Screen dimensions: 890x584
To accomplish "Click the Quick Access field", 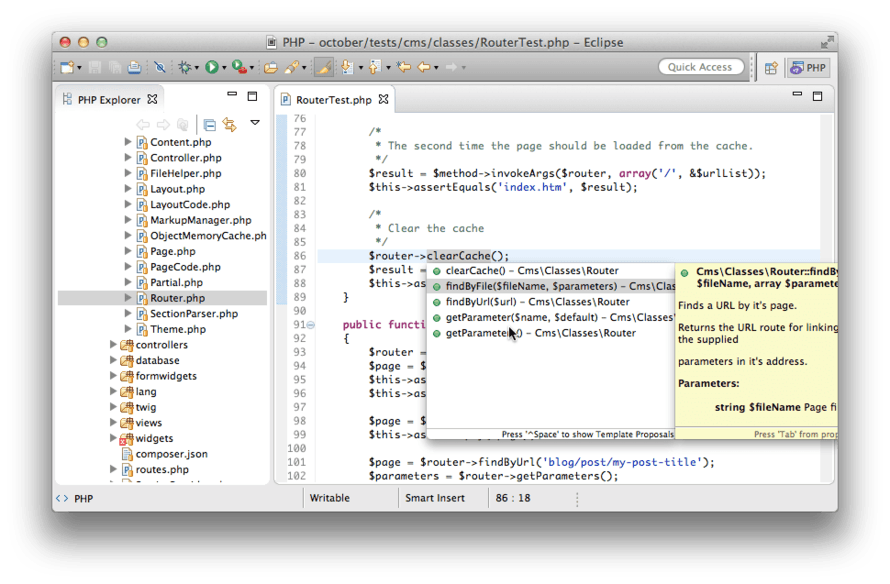I will click(x=700, y=66).
